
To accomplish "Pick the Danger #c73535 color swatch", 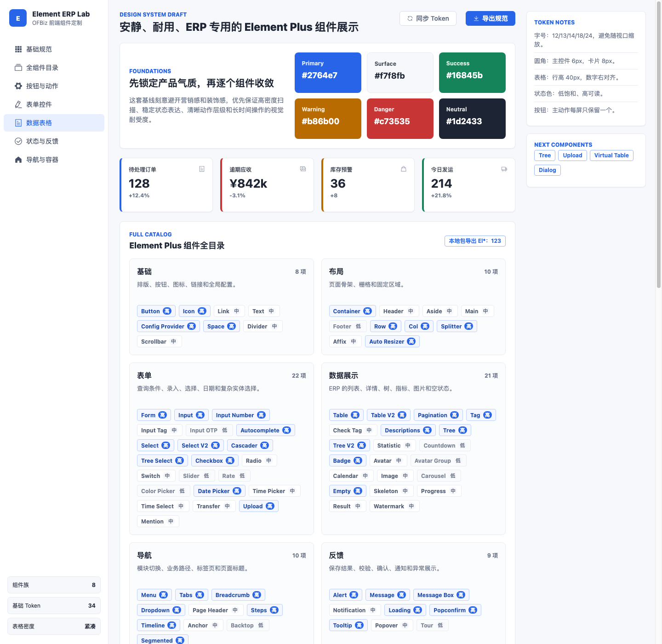I will 400,119.
